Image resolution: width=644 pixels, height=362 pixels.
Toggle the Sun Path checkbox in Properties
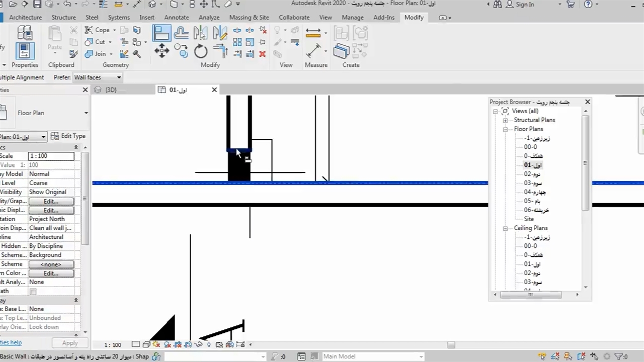[x=33, y=292]
